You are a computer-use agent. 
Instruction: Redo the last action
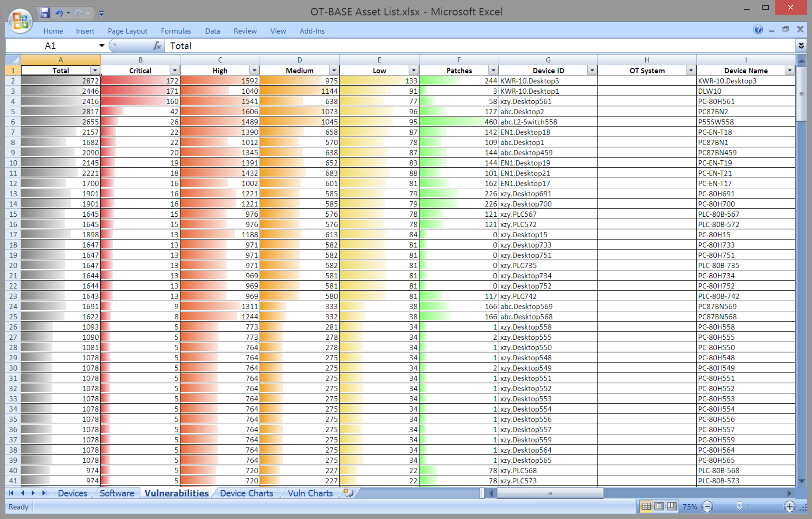tap(79, 13)
